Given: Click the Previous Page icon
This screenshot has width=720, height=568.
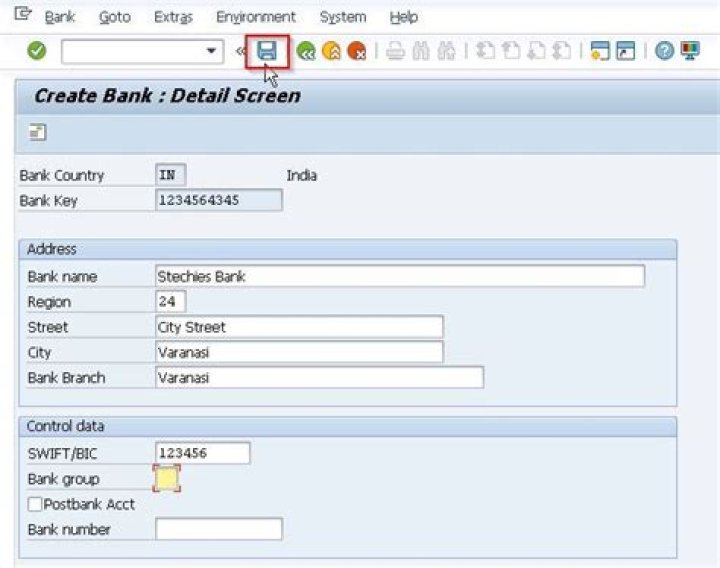Looking at the screenshot, I should (x=511, y=51).
